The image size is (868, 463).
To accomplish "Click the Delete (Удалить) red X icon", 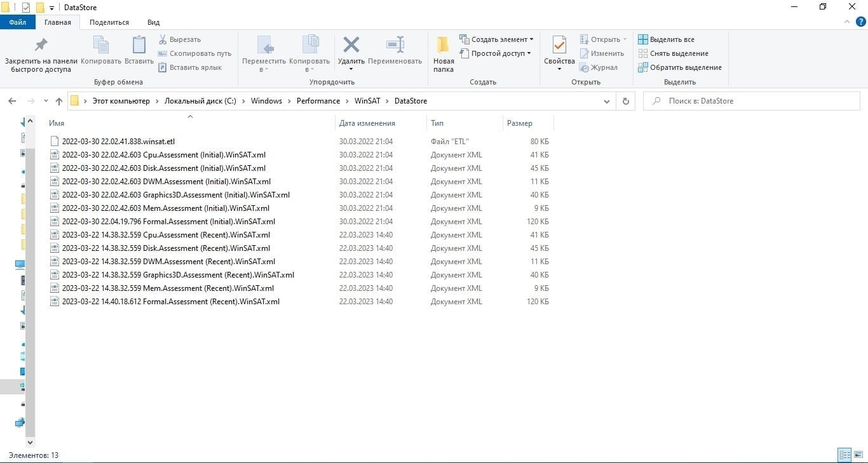I will click(x=351, y=45).
